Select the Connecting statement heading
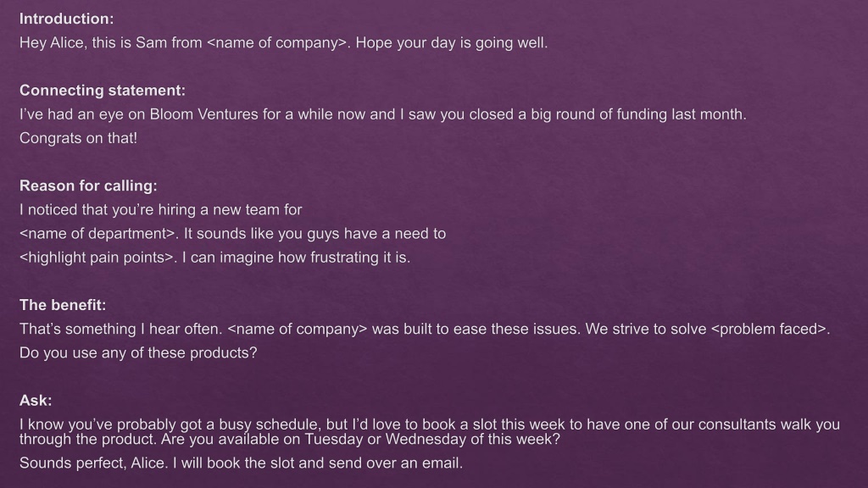This screenshot has height=488, width=868. (x=103, y=90)
